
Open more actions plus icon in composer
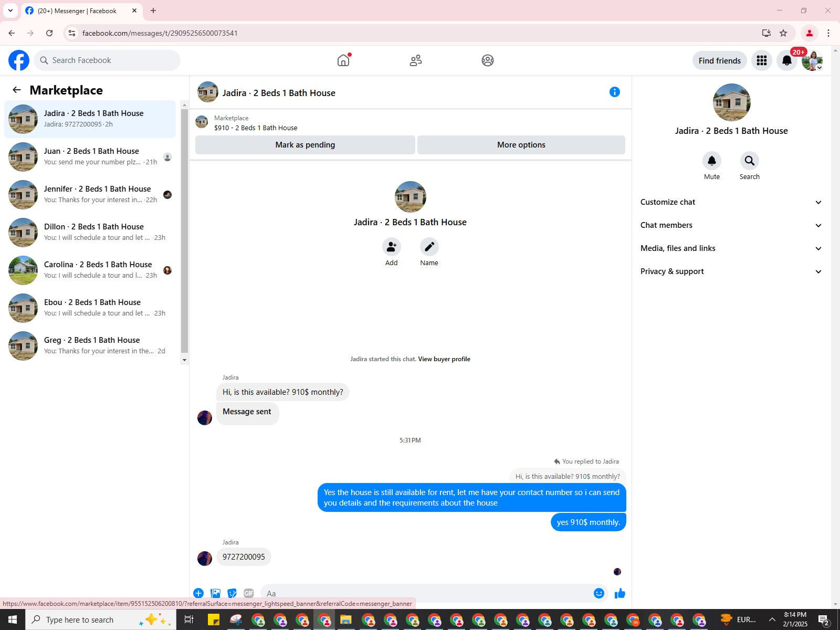pyautogui.click(x=198, y=593)
